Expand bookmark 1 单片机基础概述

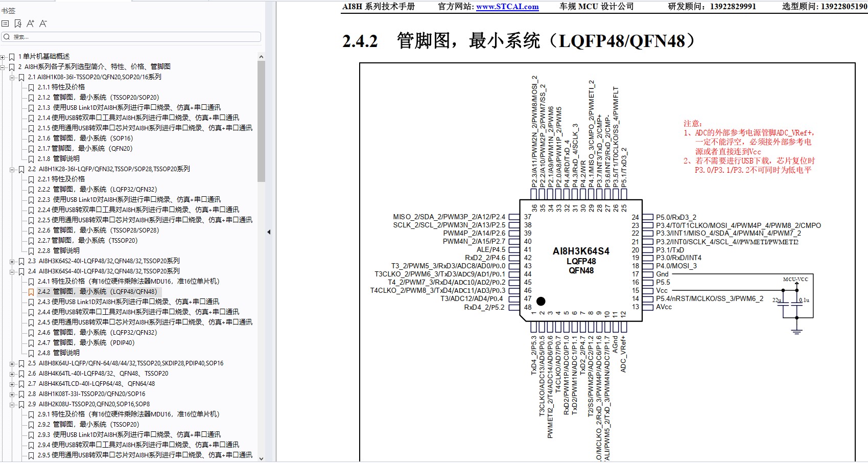(x=3, y=57)
